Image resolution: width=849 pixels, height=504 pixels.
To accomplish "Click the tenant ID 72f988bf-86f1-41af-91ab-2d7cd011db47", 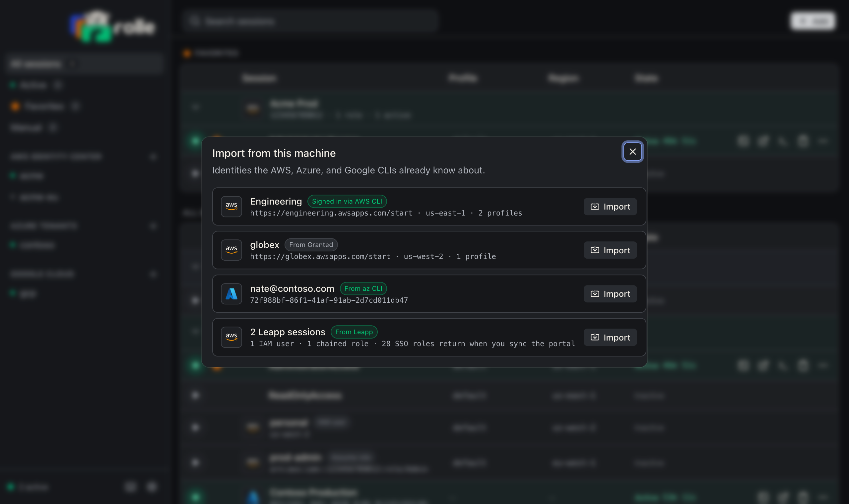I will pyautogui.click(x=329, y=300).
